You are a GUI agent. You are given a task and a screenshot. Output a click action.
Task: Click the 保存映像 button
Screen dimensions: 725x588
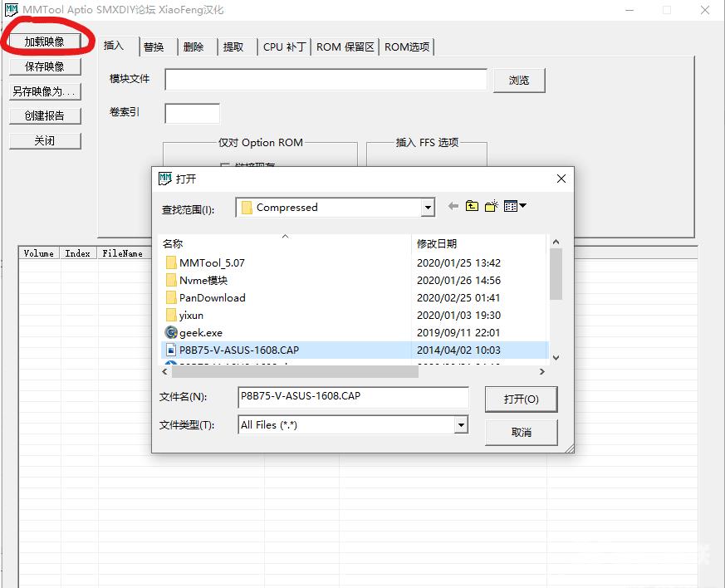[45, 66]
